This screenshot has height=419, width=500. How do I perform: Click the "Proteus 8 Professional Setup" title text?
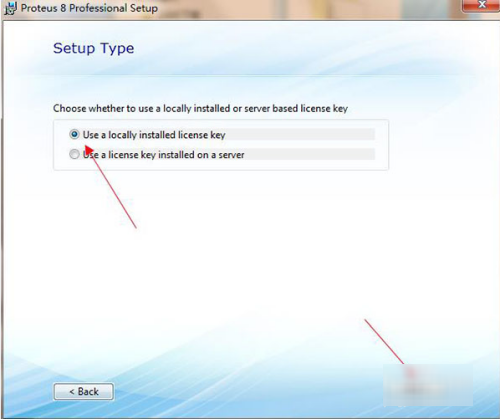coord(89,8)
